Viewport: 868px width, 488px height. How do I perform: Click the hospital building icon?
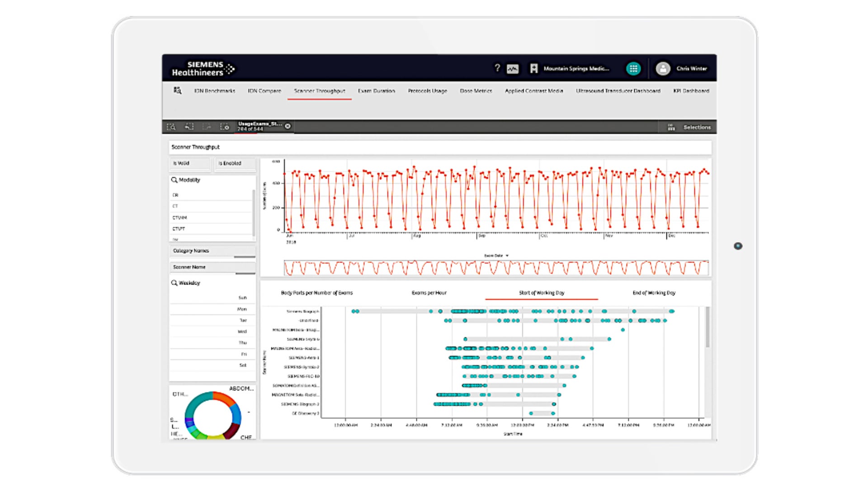(x=533, y=69)
